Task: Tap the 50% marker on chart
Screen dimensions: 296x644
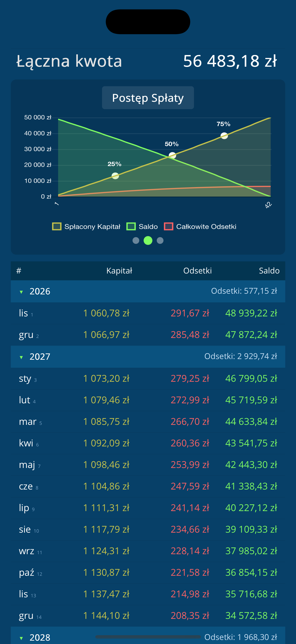Action: [172, 156]
